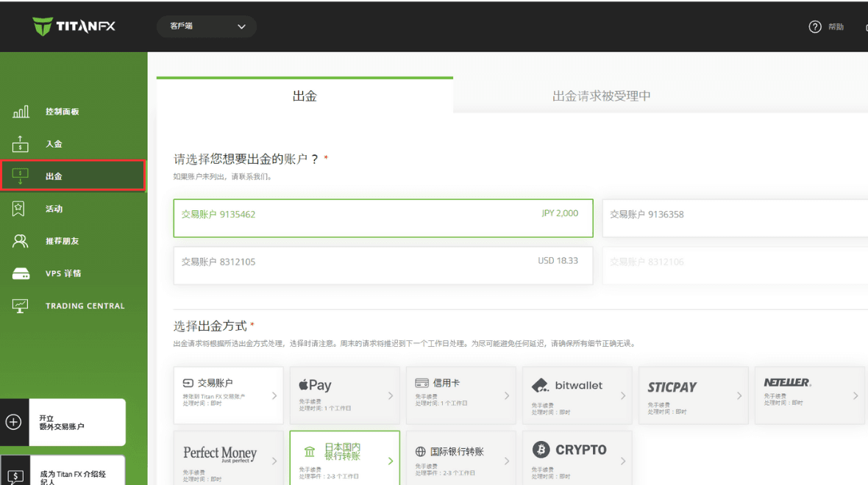Open the Trading Central icon
868x485 pixels.
coord(21,306)
